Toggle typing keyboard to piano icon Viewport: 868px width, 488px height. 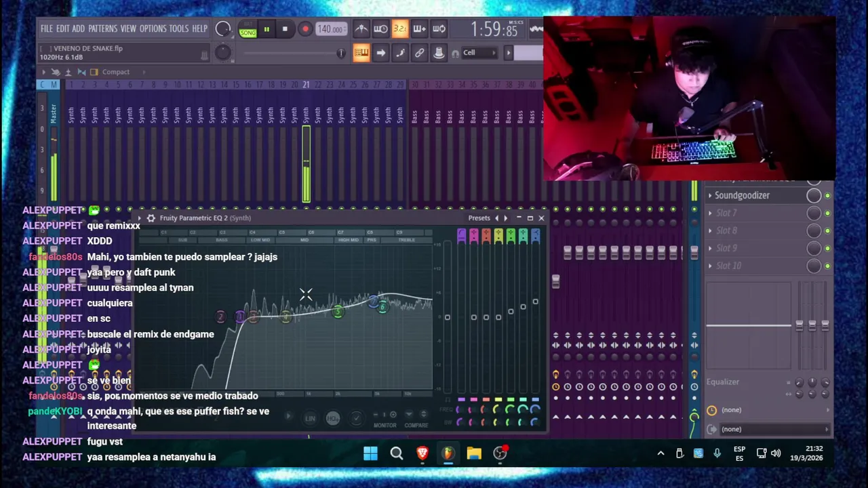361,53
